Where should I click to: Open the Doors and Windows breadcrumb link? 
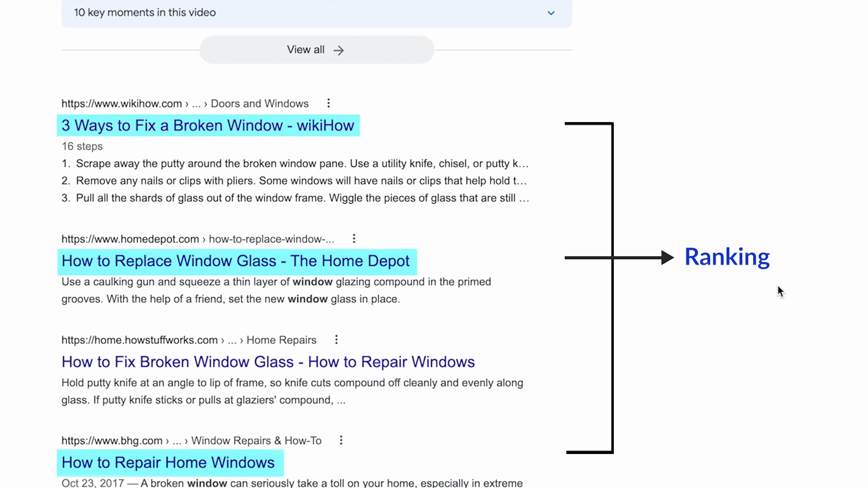(x=259, y=103)
